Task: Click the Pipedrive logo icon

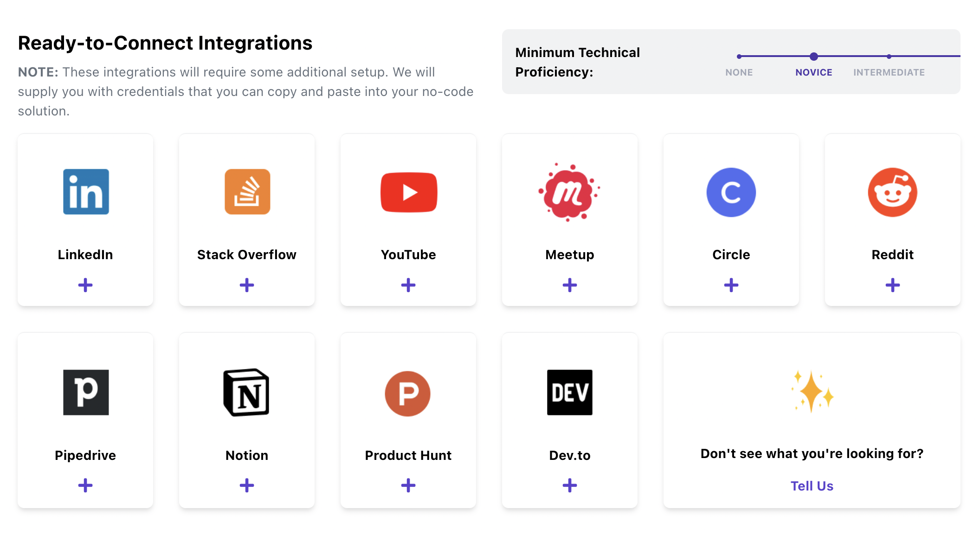Action: 86,392
